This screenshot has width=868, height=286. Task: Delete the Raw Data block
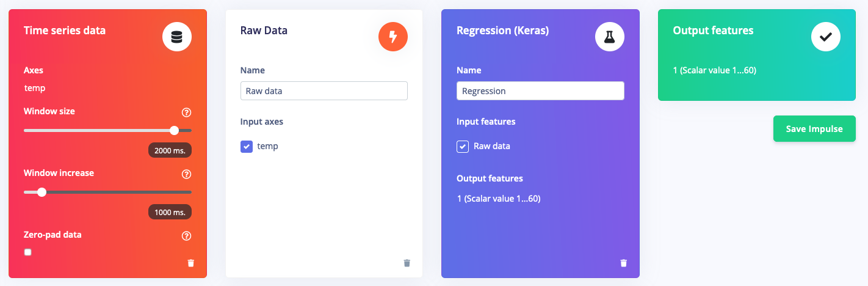407,263
